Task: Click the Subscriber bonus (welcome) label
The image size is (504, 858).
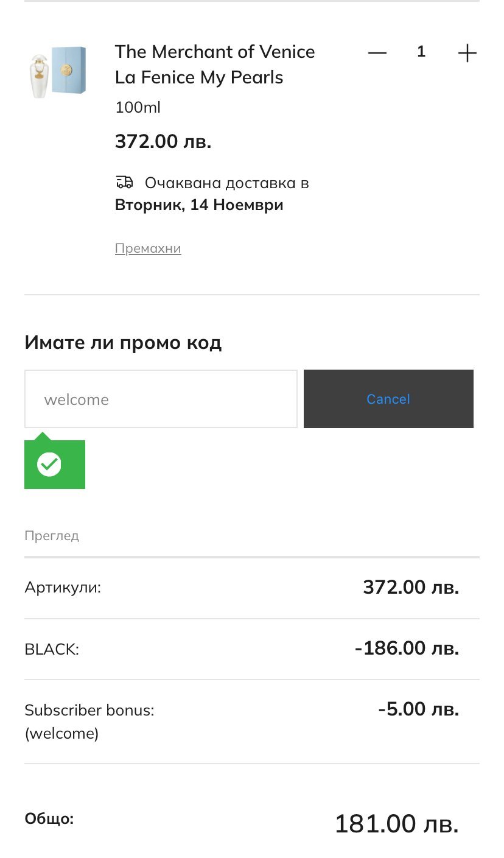Action: [89, 722]
